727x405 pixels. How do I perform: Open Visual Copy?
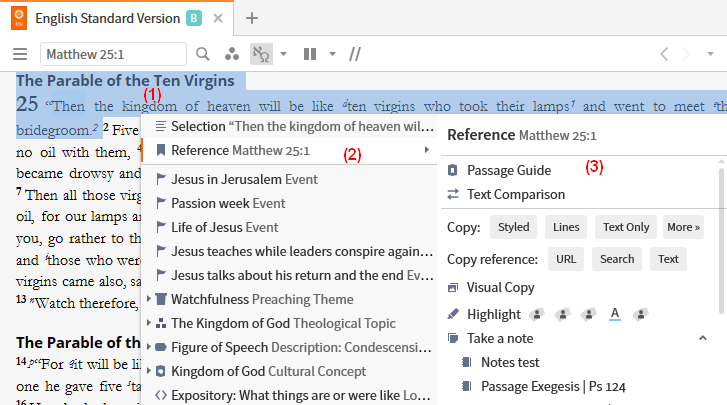click(500, 288)
